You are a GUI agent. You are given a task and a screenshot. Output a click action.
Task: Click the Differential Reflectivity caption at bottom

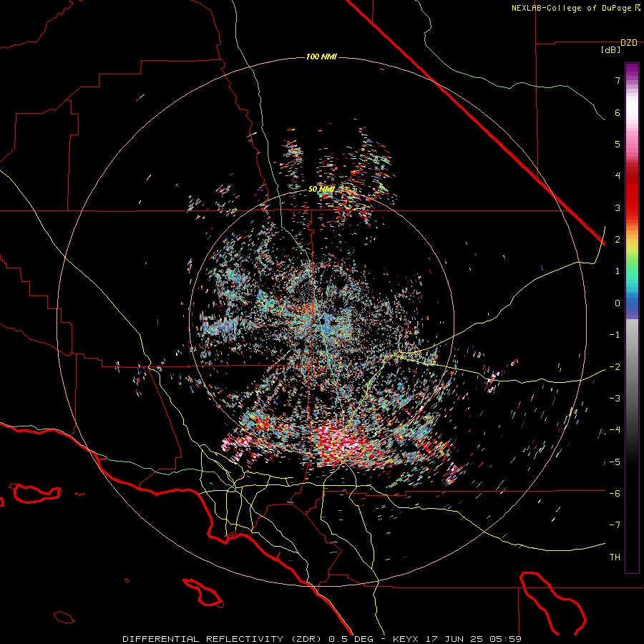click(322, 639)
